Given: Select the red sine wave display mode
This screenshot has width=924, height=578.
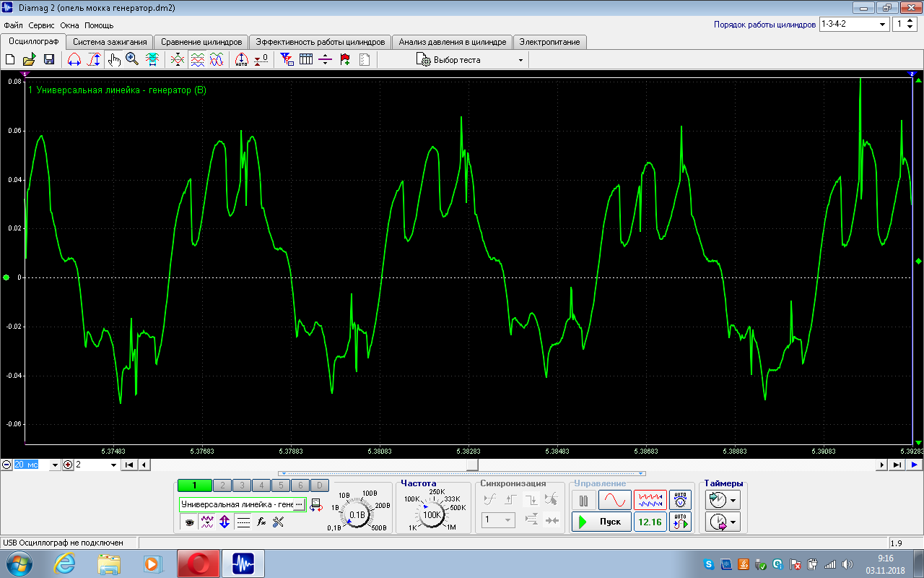Looking at the screenshot, I should click(x=614, y=500).
